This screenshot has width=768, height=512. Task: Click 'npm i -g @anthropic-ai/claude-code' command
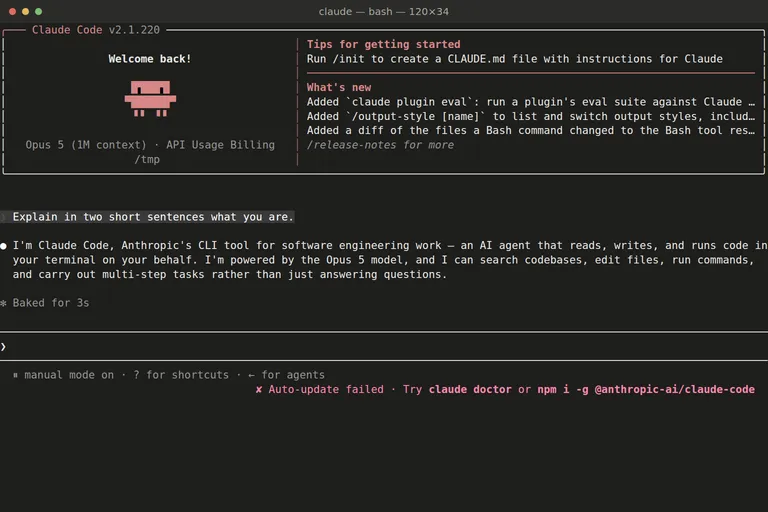click(x=646, y=390)
